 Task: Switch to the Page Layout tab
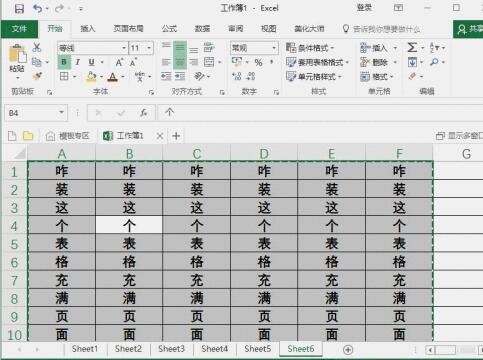128,29
